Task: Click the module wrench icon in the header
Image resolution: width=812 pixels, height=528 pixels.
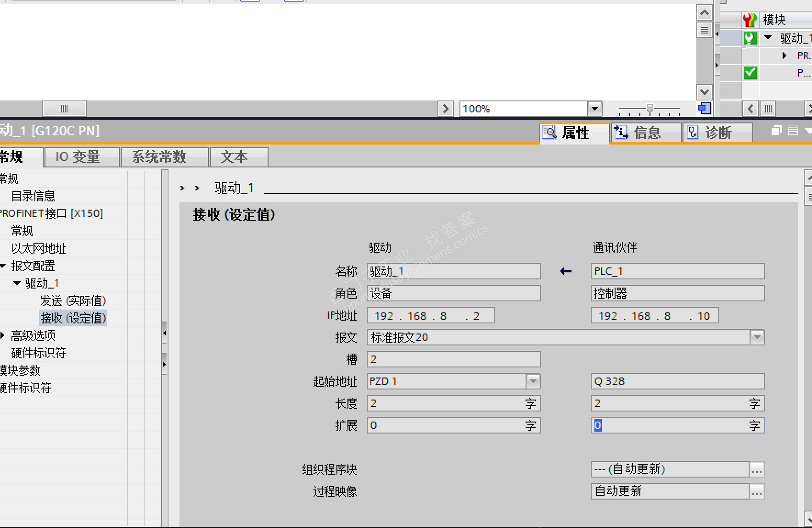Action: coord(750,20)
